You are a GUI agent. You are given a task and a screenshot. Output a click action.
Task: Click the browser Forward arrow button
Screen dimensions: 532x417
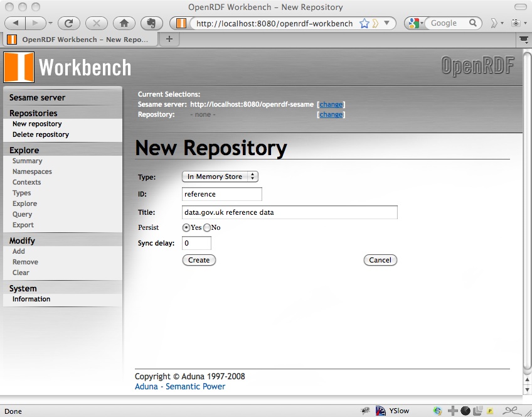(x=35, y=23)
